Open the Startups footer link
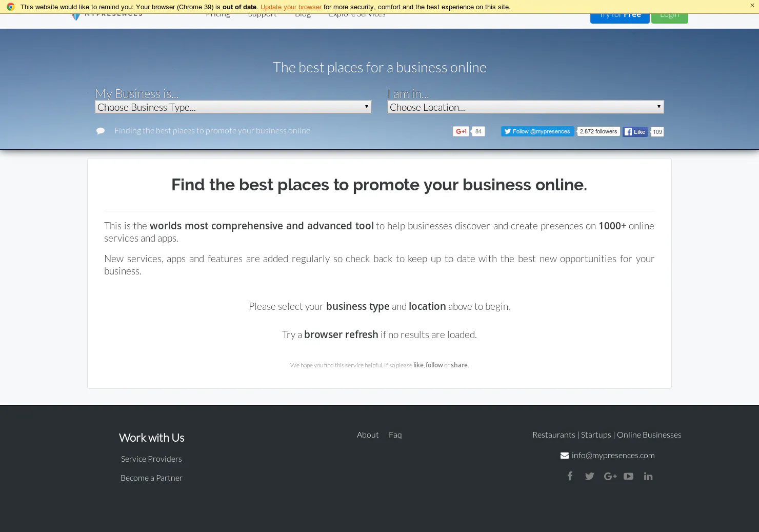759x532 pixels. pyautogui.click(x=596, y=435)
